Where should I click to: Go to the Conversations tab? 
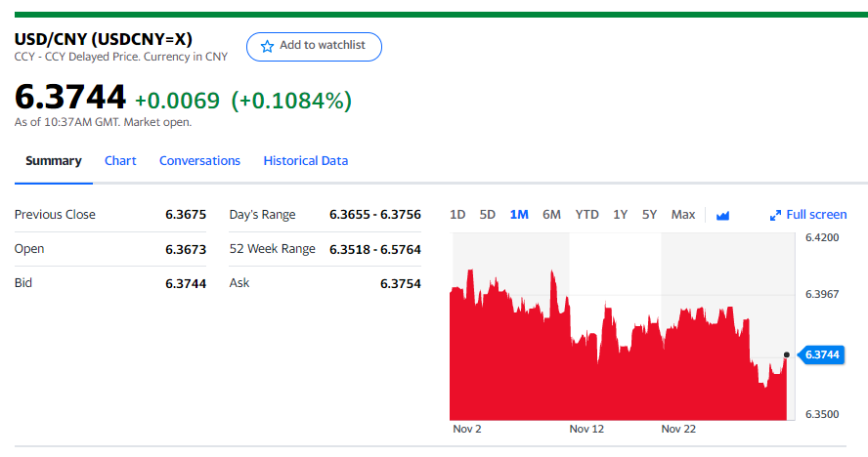[x=199, y=161]
